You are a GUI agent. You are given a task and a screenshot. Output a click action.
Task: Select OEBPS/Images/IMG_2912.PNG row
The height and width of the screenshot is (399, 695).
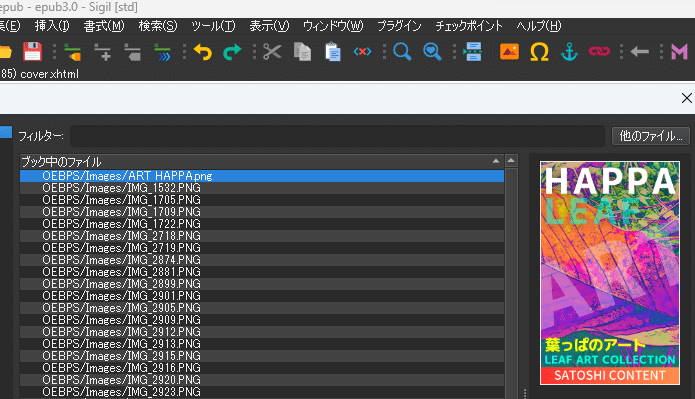point(262,332)
